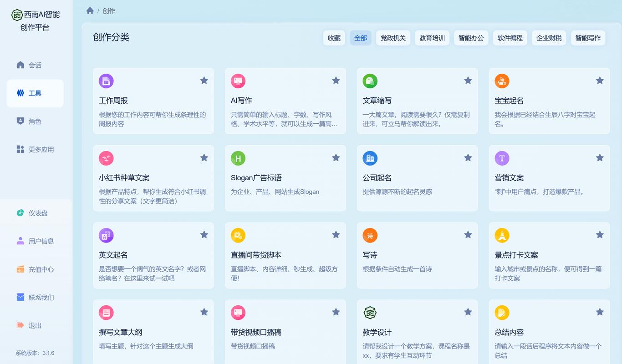The height and width of the screenshot is (364, 622).
Task: Go to 用户信息 page
Action: click(35, 241)
